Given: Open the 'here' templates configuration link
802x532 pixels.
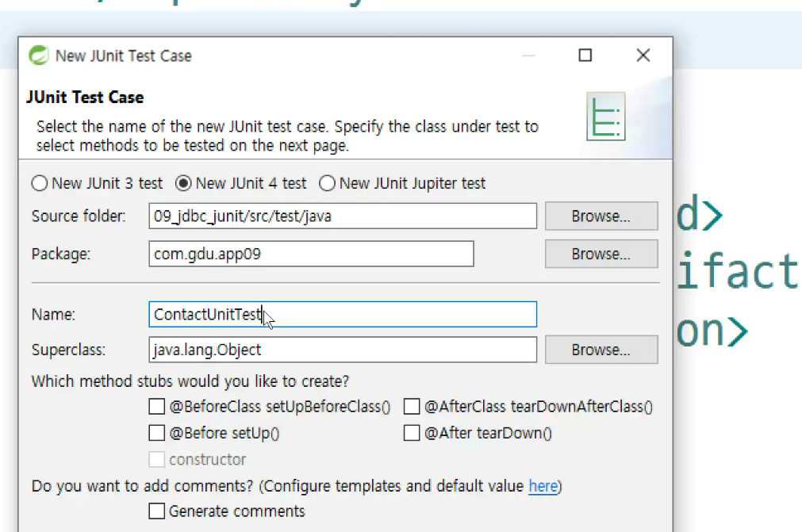Looking at the screenshot, I should 543,486.
